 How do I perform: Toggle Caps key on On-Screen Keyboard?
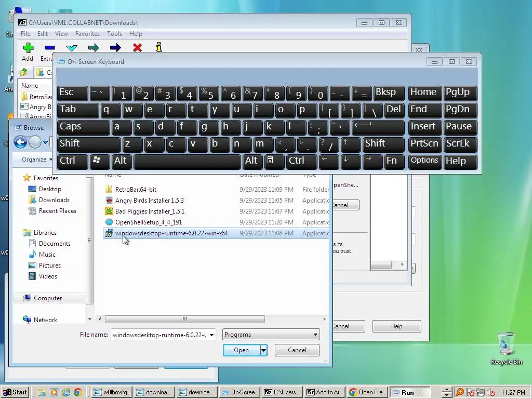84,127
